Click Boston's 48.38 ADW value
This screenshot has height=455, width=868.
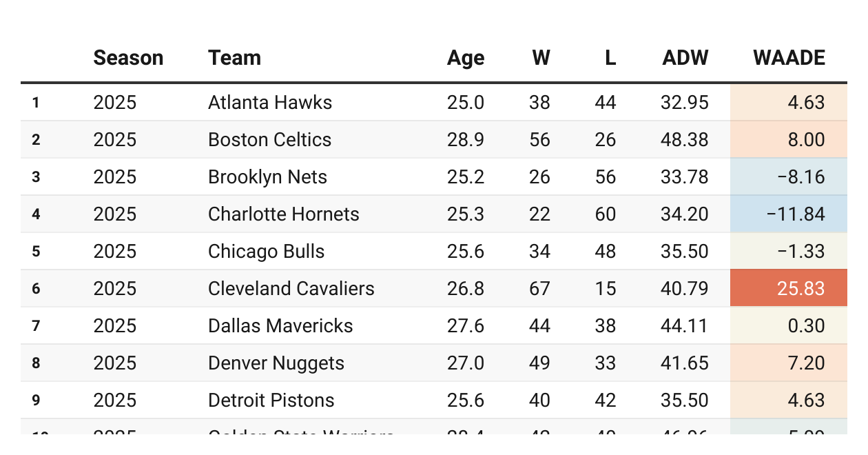click(x=685, y=140)
